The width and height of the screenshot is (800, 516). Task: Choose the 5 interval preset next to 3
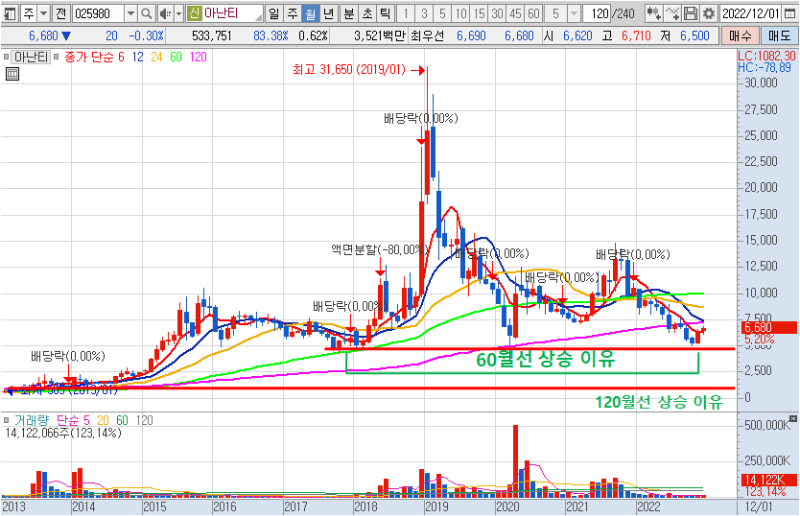pyautogui.click(x=442, y=13)
